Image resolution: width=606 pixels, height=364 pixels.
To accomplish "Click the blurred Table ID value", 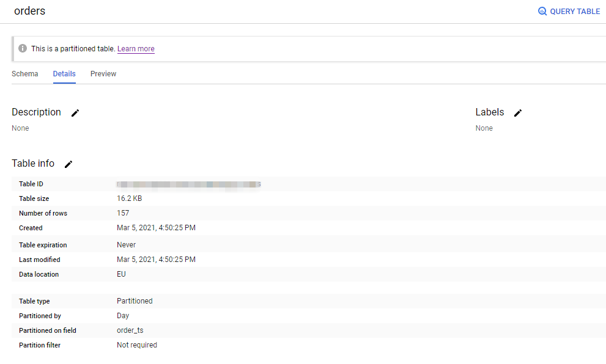I will (188, 184).
